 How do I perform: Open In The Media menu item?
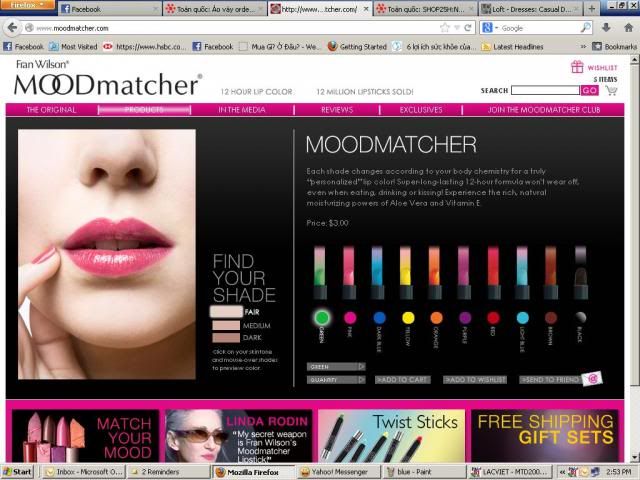(242, 109)
